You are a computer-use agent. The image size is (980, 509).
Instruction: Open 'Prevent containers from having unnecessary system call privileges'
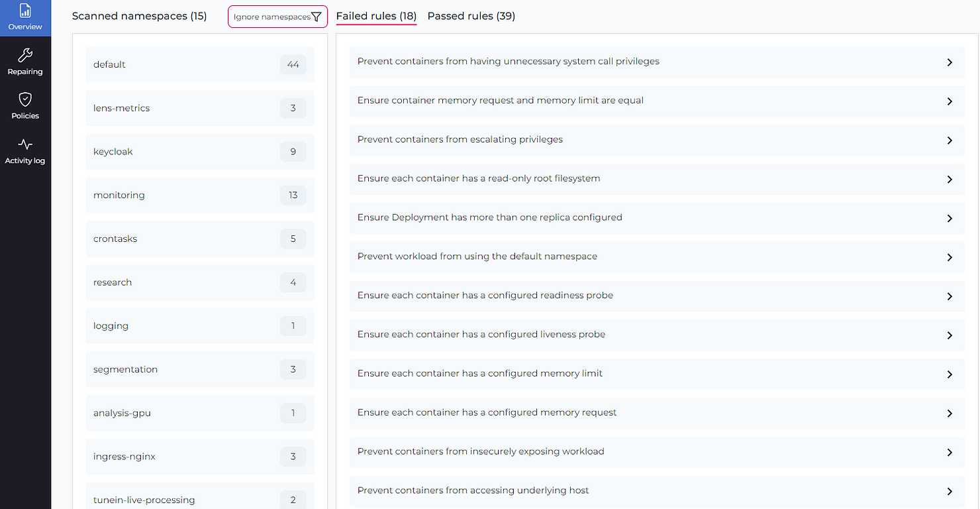[509, 61]
